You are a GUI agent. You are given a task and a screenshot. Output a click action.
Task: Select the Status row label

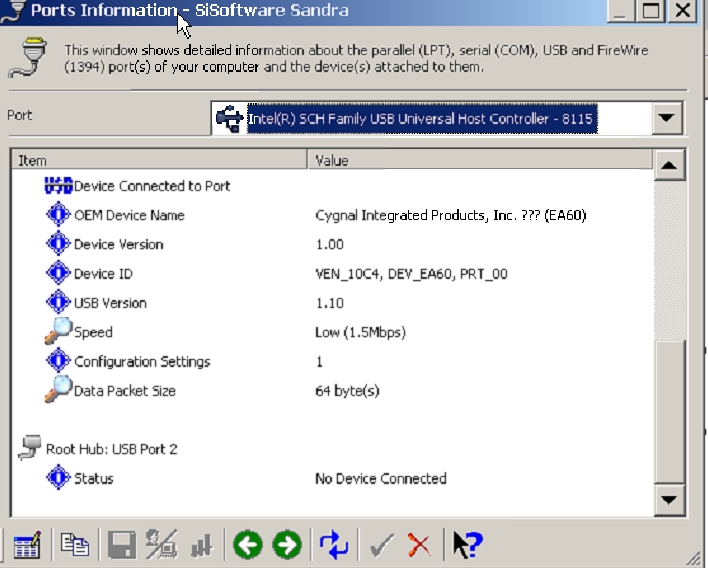click(93, 479)
